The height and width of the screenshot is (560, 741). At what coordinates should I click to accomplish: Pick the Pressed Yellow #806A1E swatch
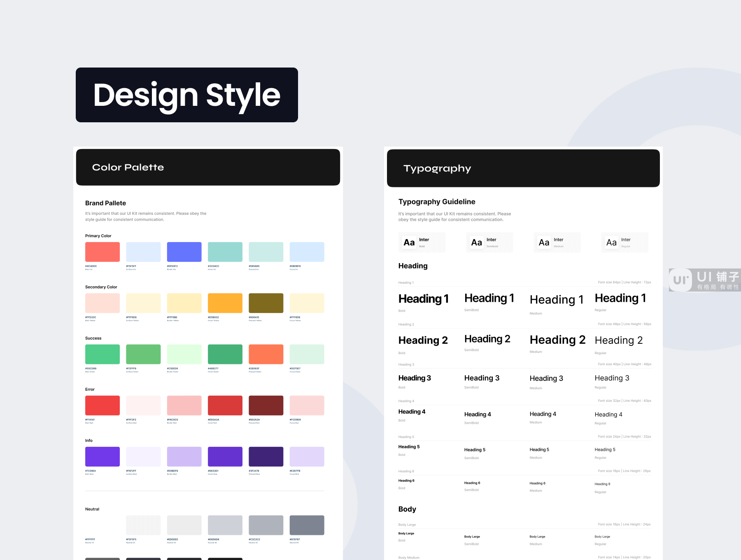pos(266,303)
